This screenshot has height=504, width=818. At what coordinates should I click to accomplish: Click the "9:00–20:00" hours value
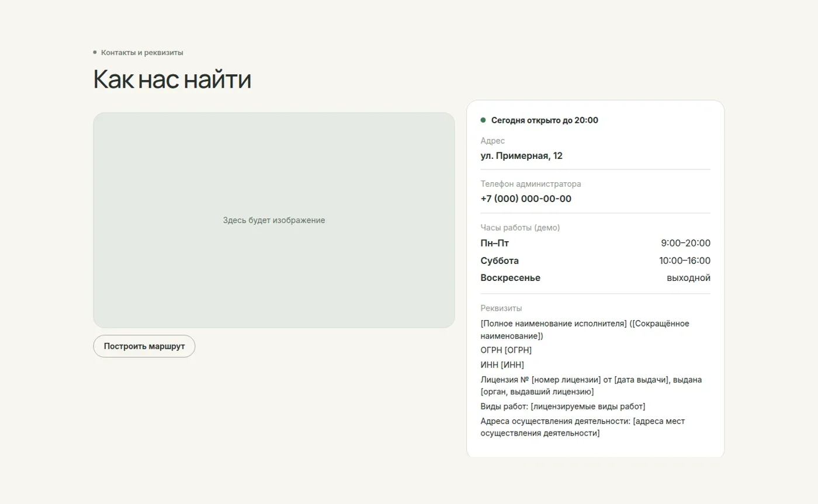coord(686,244)
